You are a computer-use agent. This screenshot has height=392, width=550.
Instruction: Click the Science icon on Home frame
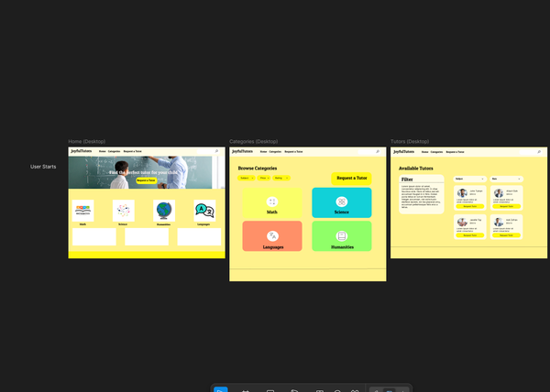[x=123, y=210]
